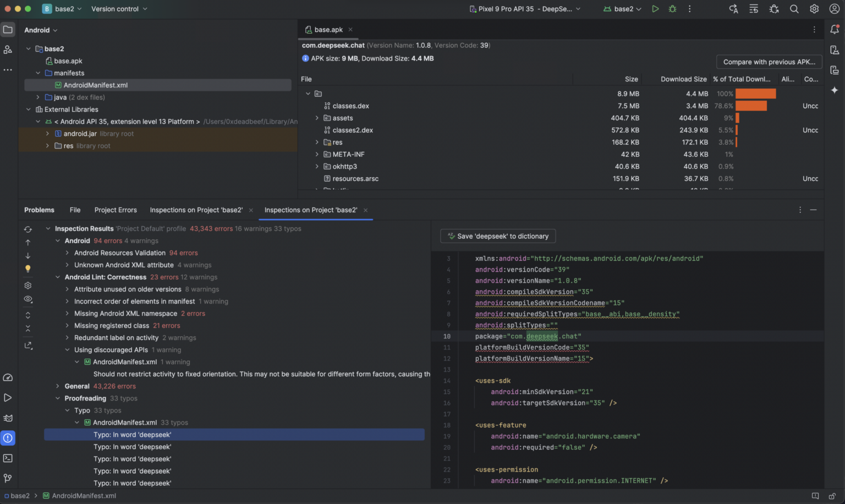Expand the assets folder in base.apk
Screen dimensions: 845x504
(x=317, y=118)
